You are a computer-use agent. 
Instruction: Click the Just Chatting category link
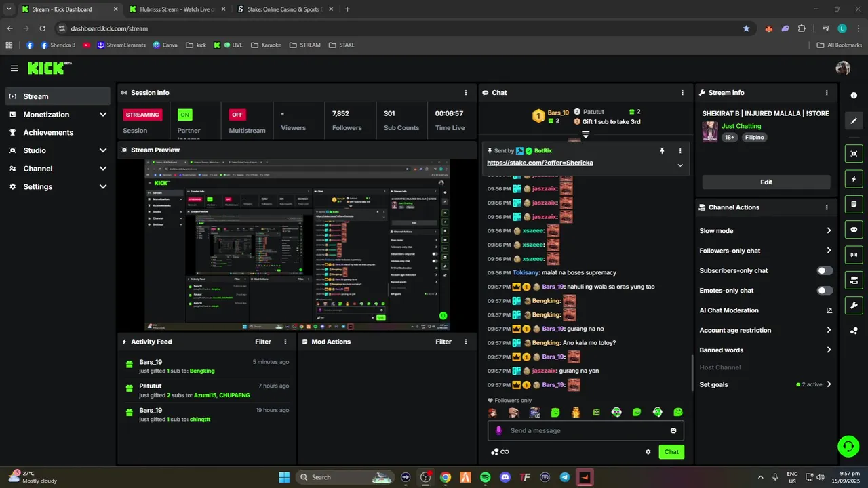click(741, 126)
